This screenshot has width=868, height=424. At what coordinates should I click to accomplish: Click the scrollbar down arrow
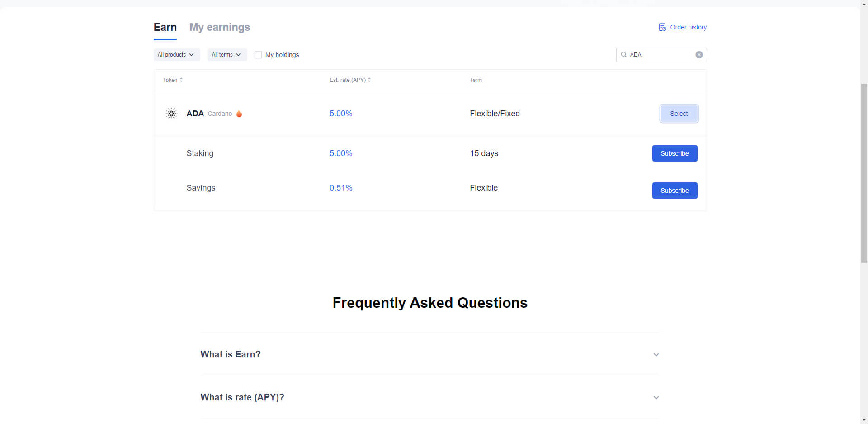coord(864,420)
